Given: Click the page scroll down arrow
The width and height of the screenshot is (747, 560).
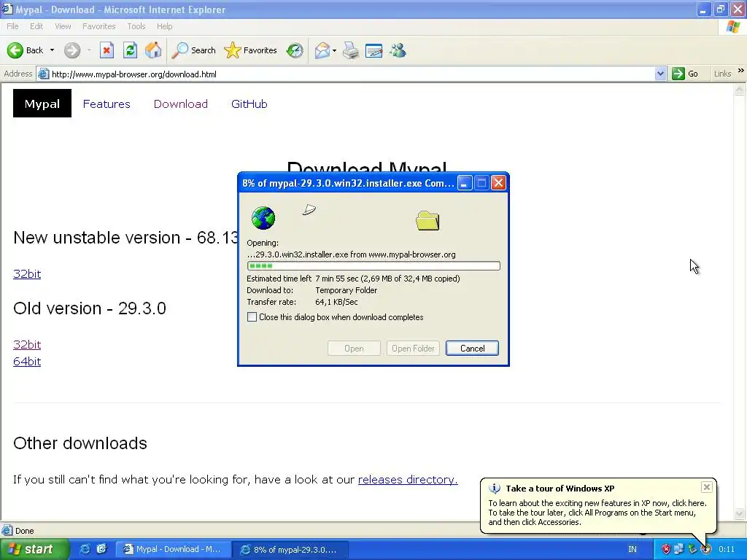Looking at the screenshot, I should click(x=740, y=513).
